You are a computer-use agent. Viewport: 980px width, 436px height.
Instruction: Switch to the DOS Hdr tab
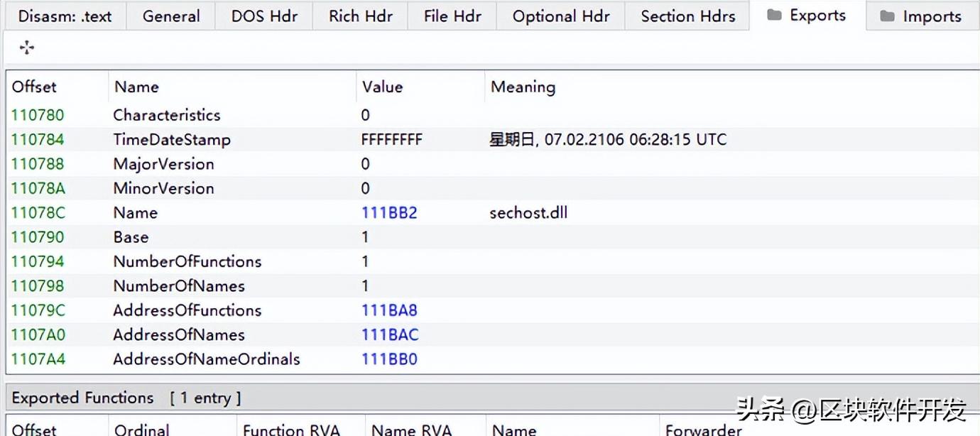click(263, 16)
